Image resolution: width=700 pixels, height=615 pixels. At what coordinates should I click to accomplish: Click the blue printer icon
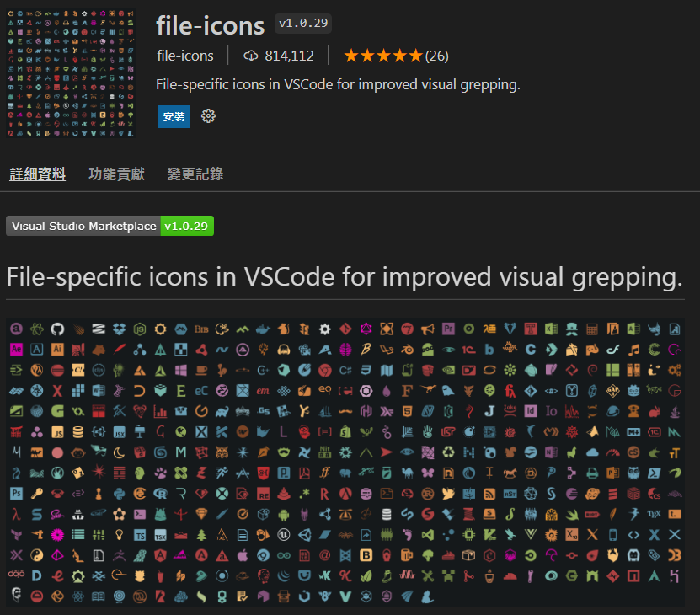point(592,473)
